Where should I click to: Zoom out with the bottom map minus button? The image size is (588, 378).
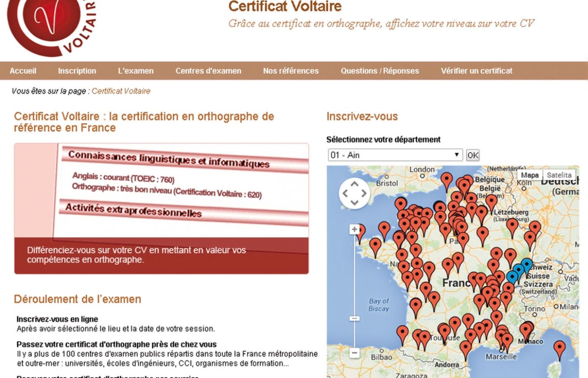click(354, 353)
